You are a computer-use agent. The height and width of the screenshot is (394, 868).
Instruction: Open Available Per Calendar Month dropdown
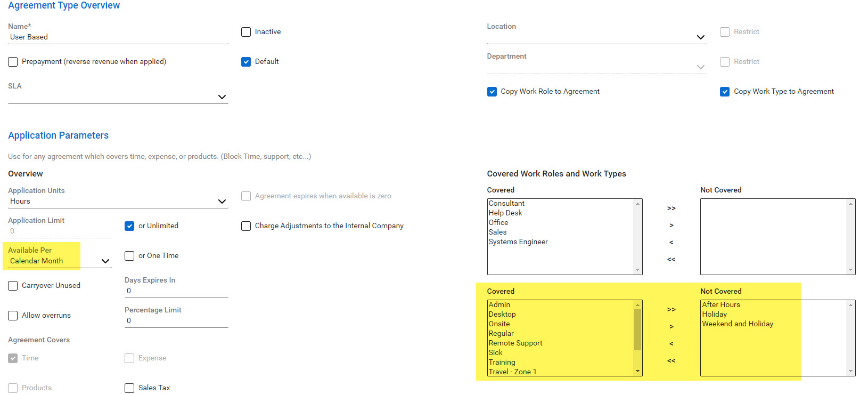[x=60, y=261]
